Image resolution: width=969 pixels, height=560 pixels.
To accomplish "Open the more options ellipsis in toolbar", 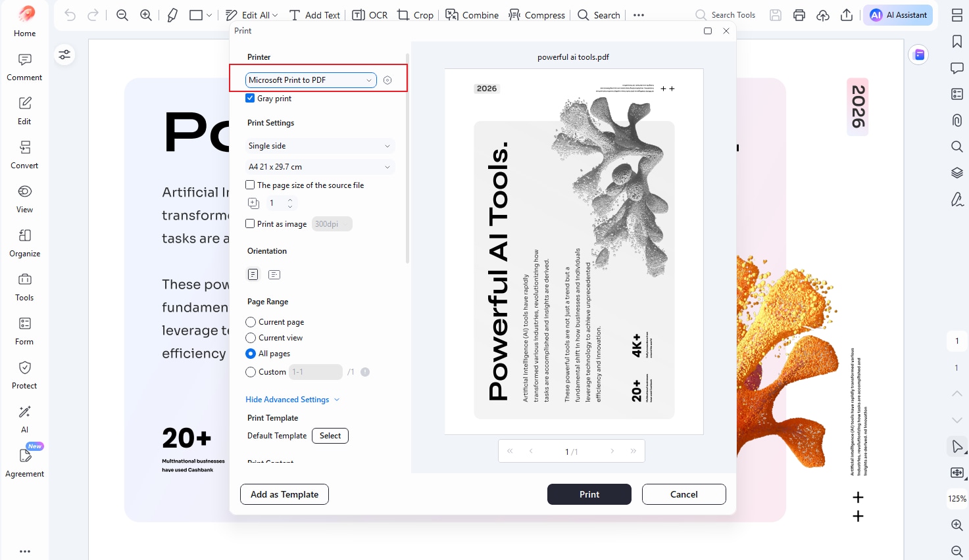I will click(x=639, y=14).
